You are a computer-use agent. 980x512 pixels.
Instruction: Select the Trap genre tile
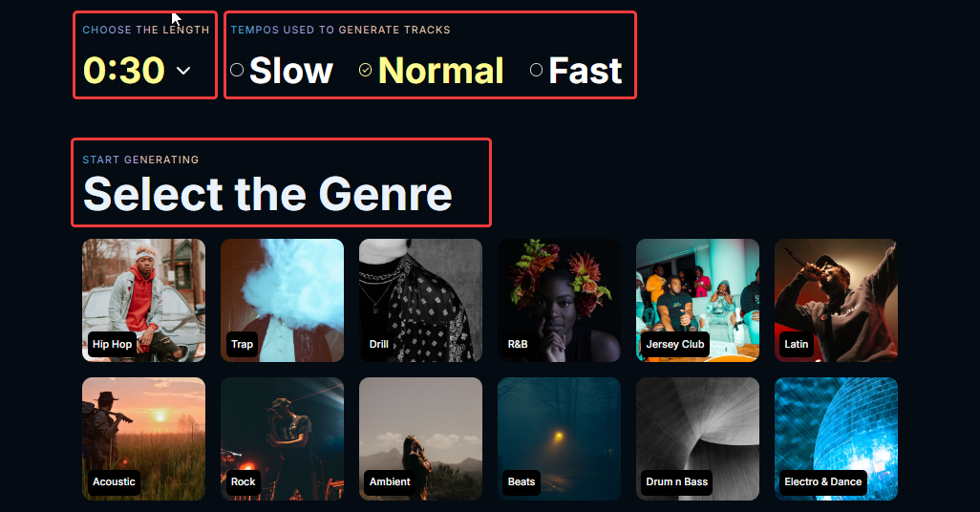click(282, 300)
